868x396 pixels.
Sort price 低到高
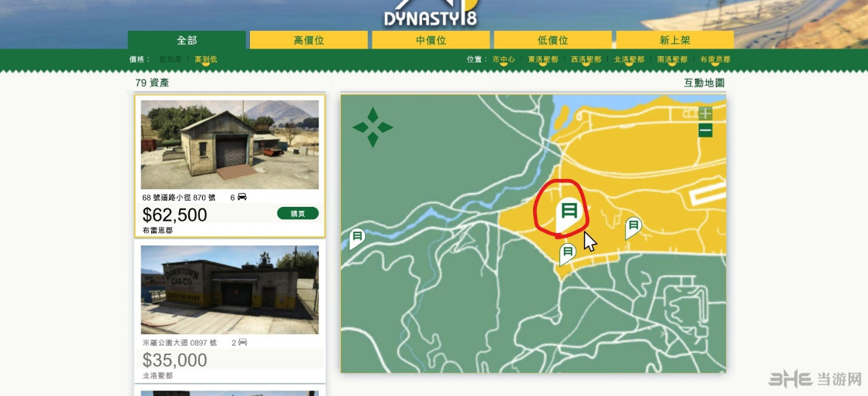(171, 59)
